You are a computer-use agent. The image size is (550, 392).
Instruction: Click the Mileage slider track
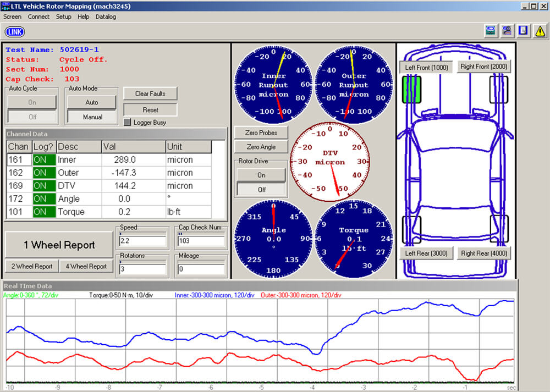coord(201,262)
